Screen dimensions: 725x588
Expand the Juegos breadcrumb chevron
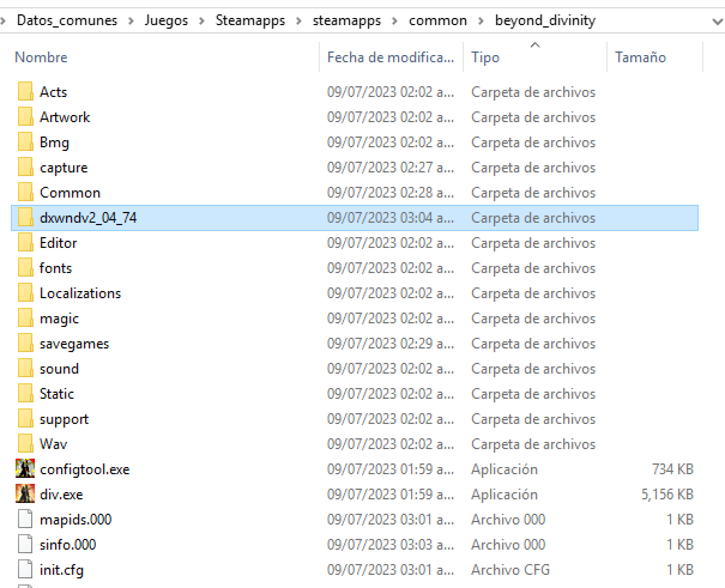click(x=202, y=21)
